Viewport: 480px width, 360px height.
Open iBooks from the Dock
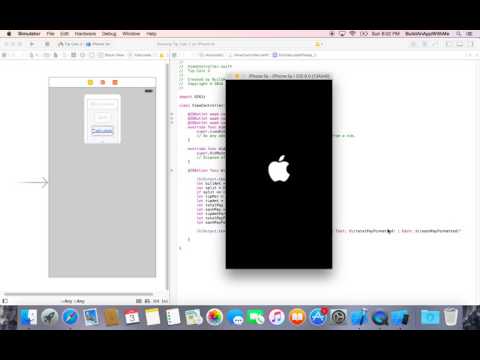297,317
